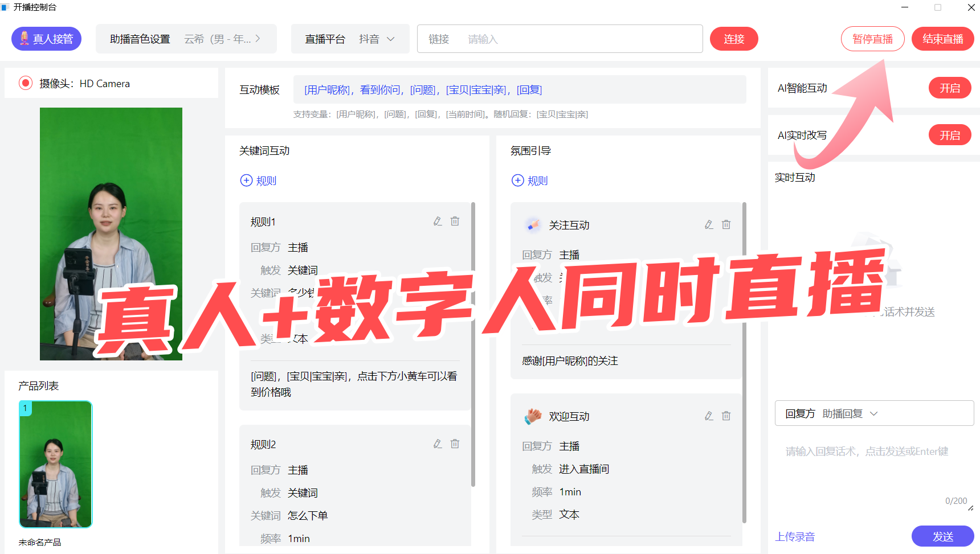
Task: Add a rule under 氛围引导
Action: coord(529,180)
